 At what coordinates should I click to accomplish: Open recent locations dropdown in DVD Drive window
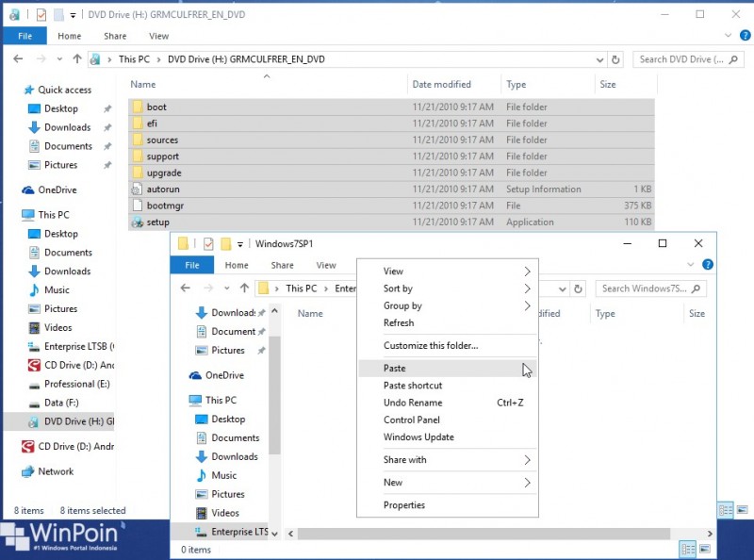(59, 59)
